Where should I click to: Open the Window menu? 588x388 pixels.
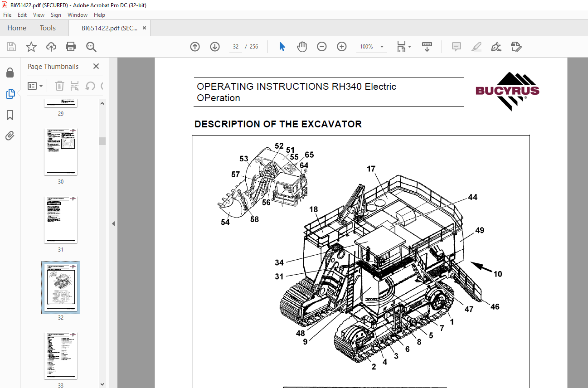click(78, 15)
